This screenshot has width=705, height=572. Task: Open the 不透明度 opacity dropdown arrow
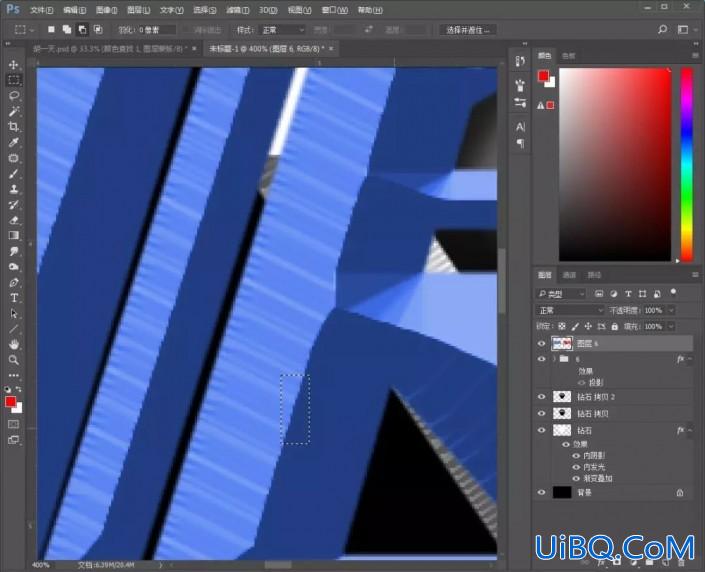(671, 310)
